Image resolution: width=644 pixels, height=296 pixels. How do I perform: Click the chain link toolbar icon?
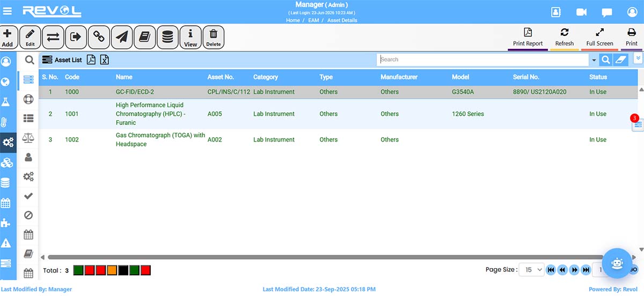99,37
